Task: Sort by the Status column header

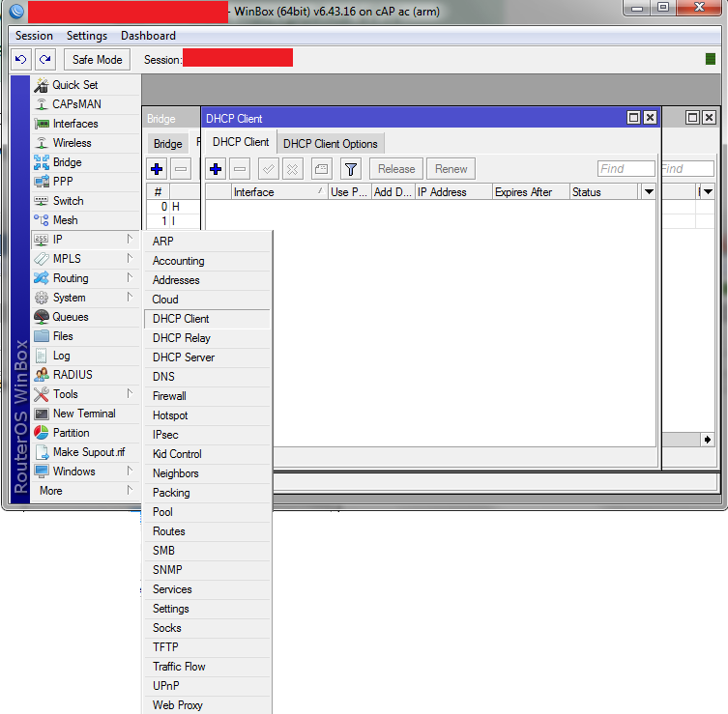Action: [604, 192]
